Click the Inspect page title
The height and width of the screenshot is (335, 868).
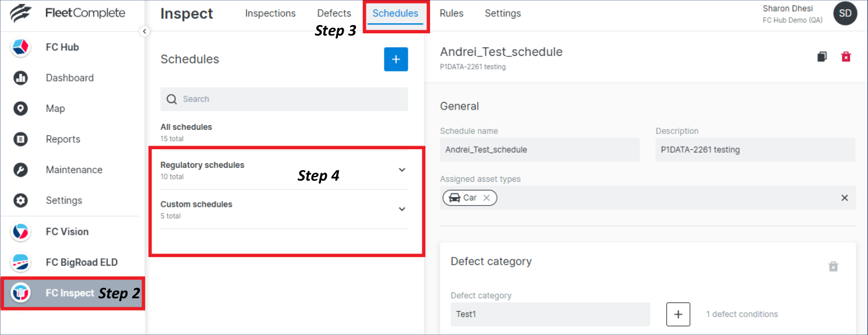[x=187, y=14]
